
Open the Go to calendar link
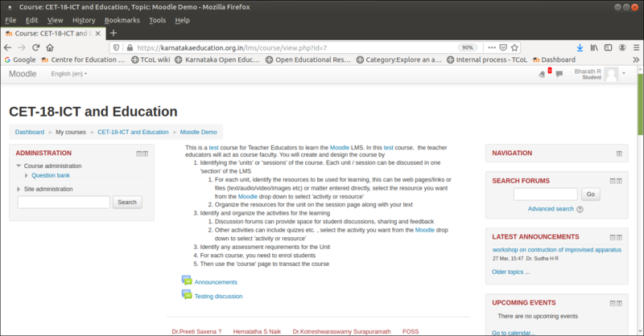click(512, 333)
